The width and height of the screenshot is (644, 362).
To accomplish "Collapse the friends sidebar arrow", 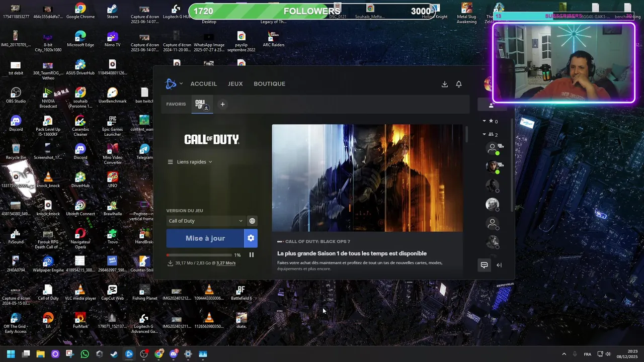I will (x=499, y=265).
